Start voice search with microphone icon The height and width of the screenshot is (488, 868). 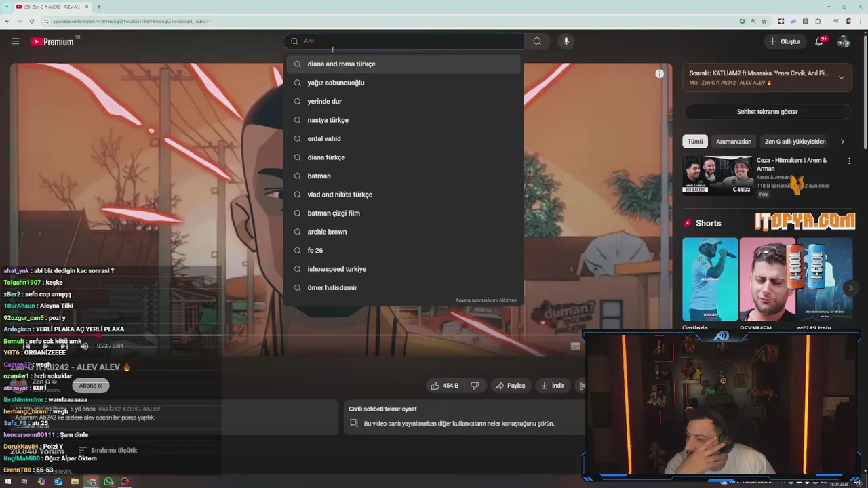pos(566,41)
